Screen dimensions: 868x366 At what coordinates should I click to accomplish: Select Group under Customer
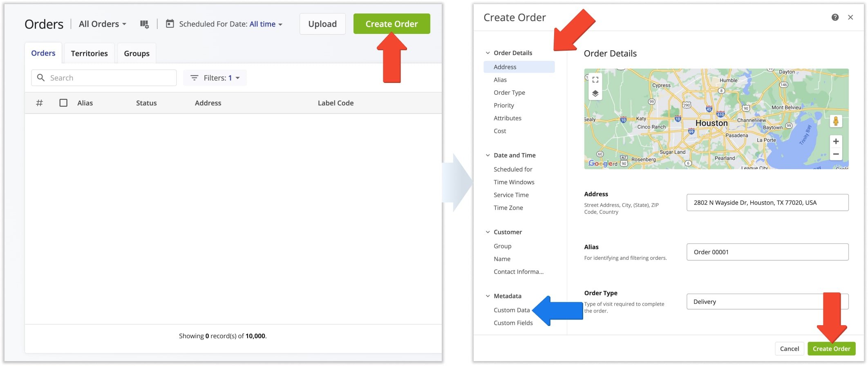[x=502, y=246]
